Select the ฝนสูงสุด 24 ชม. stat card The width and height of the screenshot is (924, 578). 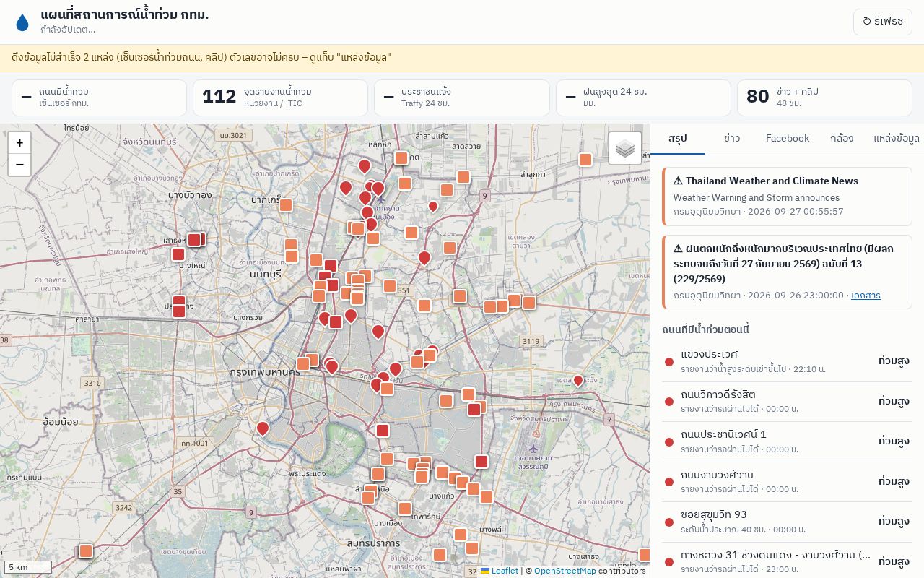point(643,98)
